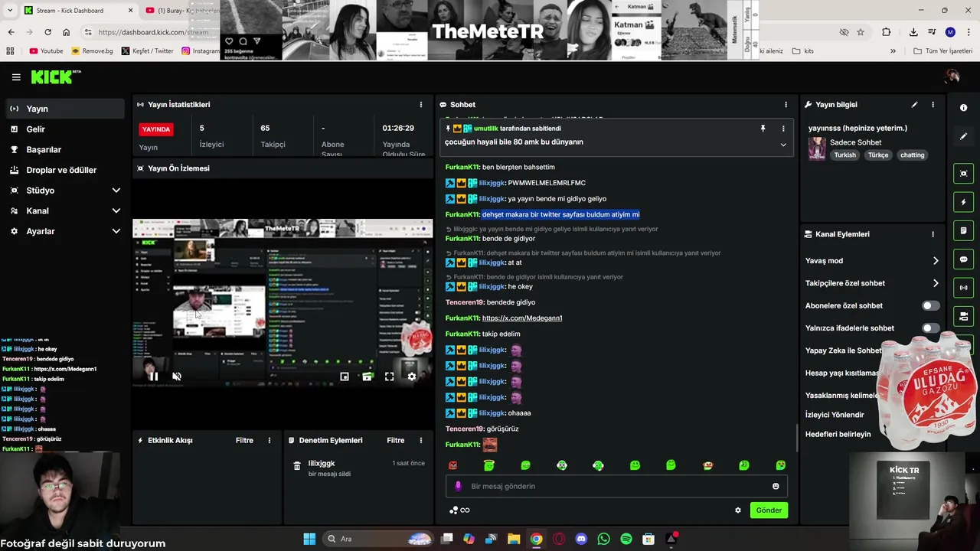Image resolution: width=980 pixels, height=551 pixels.
Task: Enter fullscreen in stream preview
Action: pos(389,377)
